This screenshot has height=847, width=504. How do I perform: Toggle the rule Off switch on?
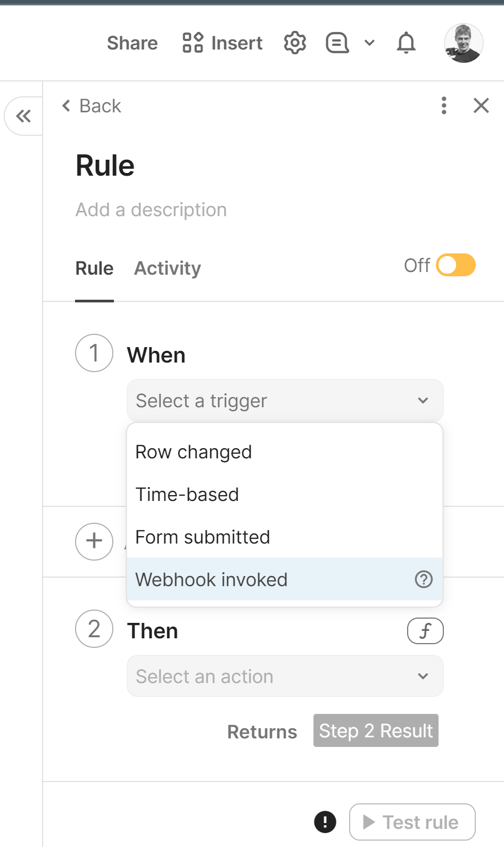[x=456, y=265]
